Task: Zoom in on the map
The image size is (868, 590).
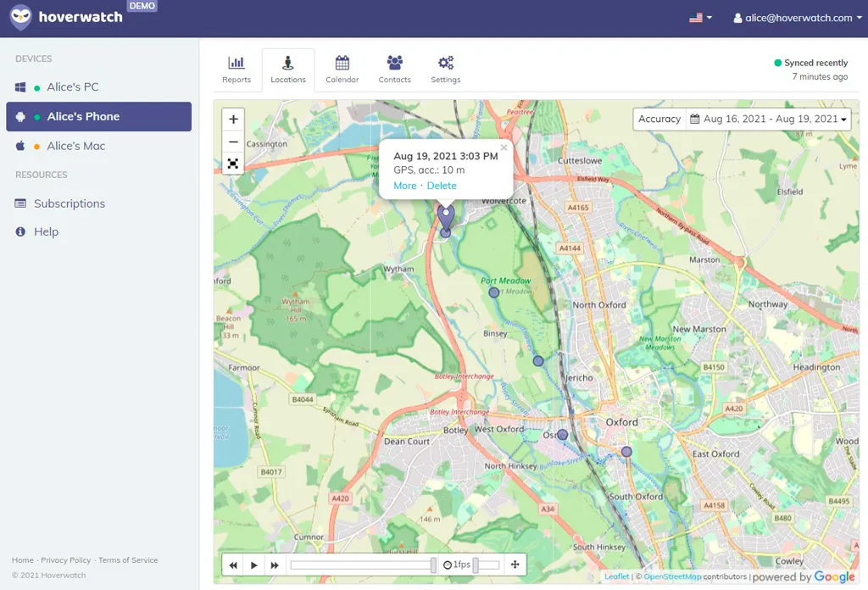Action: pos(233,120)
